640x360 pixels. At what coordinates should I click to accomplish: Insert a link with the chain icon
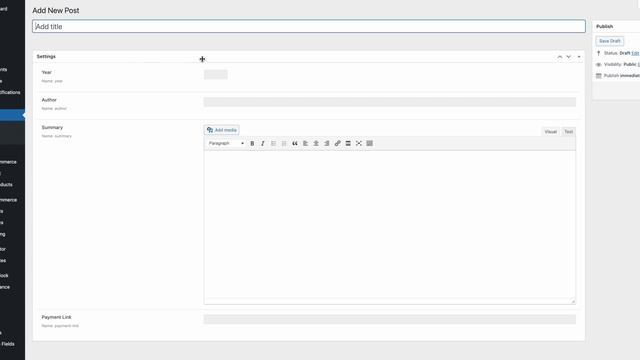click(x=338, y=143)
